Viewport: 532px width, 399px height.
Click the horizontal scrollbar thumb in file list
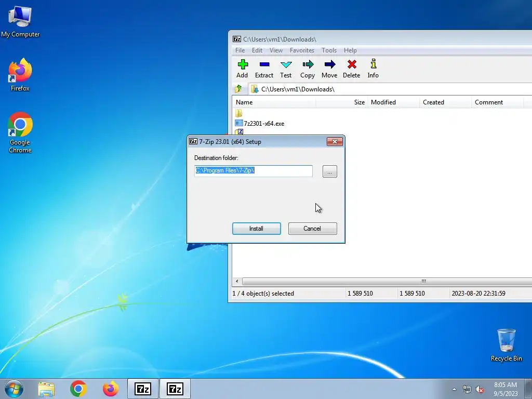[x=387, y=281]
